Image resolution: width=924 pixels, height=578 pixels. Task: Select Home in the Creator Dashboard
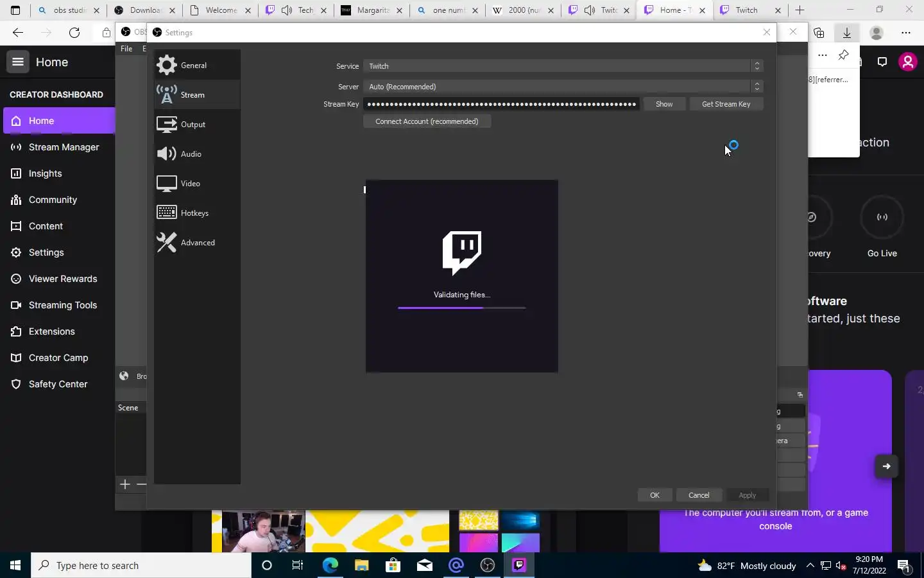click(x=59, y=121)
